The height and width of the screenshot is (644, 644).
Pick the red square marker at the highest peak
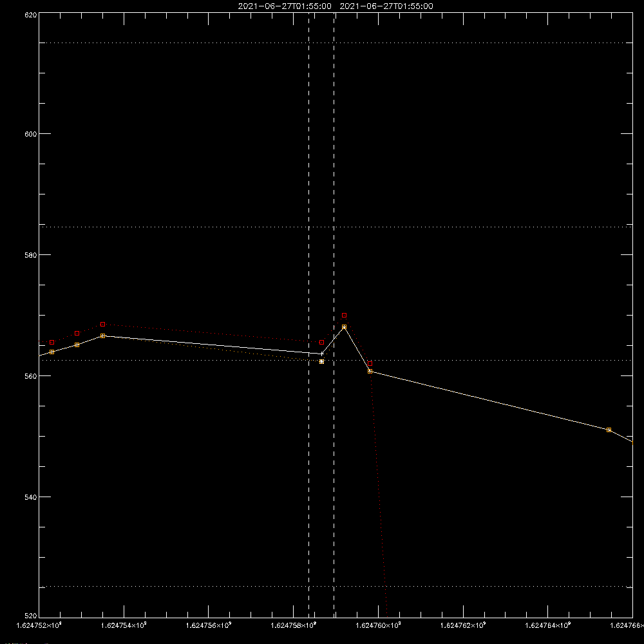point(344,316)
